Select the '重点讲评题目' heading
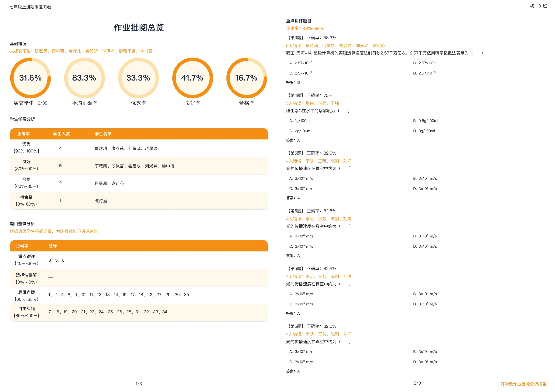555x392 pixels. [x=298, y=21]
